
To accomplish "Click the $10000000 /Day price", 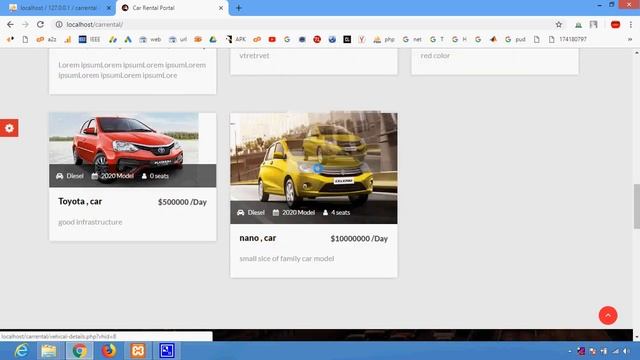I will coord(359,239).
